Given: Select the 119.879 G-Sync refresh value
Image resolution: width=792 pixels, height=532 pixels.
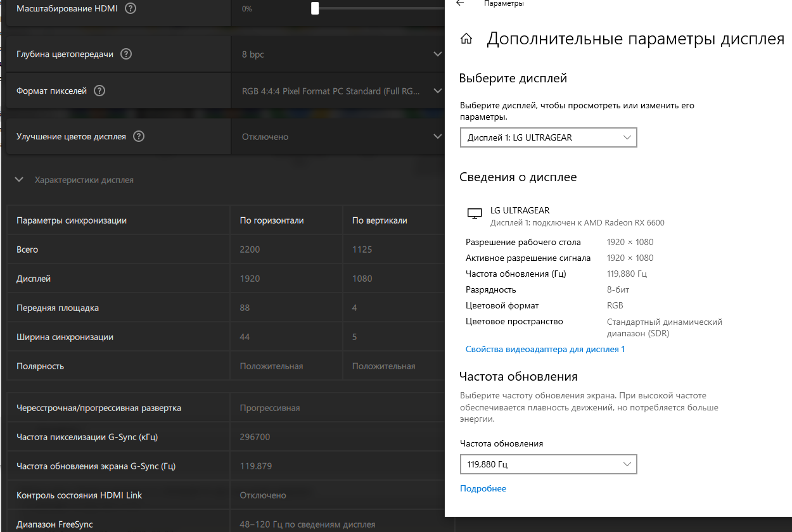Looking at the screenshot, I should pos(256,466).
